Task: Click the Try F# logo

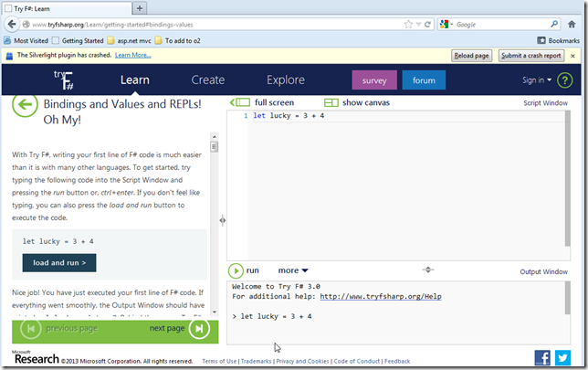Action: click(64, 79)
